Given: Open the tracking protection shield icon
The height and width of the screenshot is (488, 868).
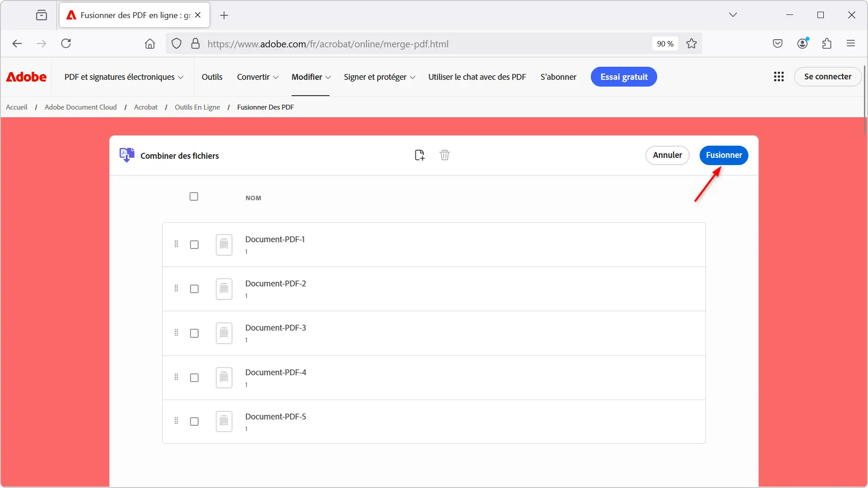Looking at the screenshot, I should pyautogui.click(x=176, y=44).
